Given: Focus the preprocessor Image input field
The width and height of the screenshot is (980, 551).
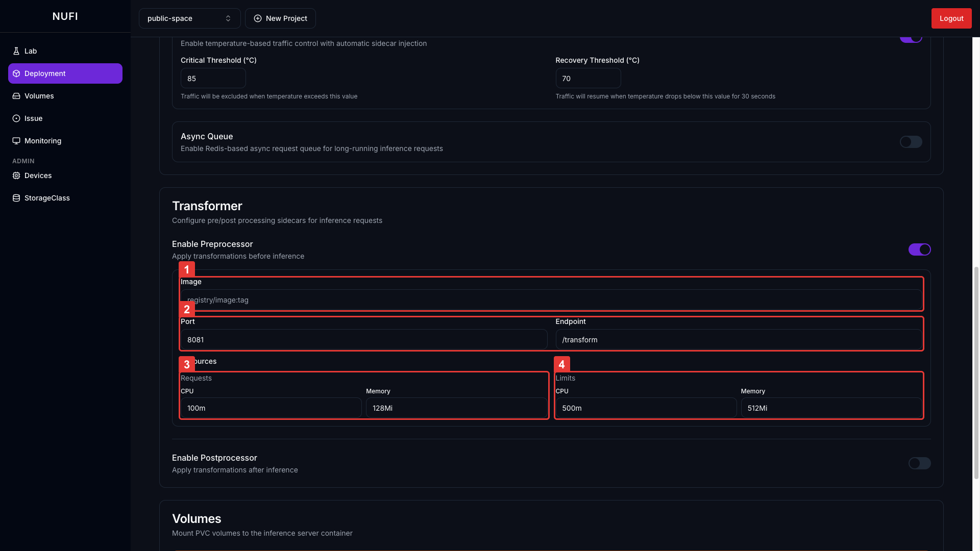Looking at the screenshot, I should (x=551, y=300).
